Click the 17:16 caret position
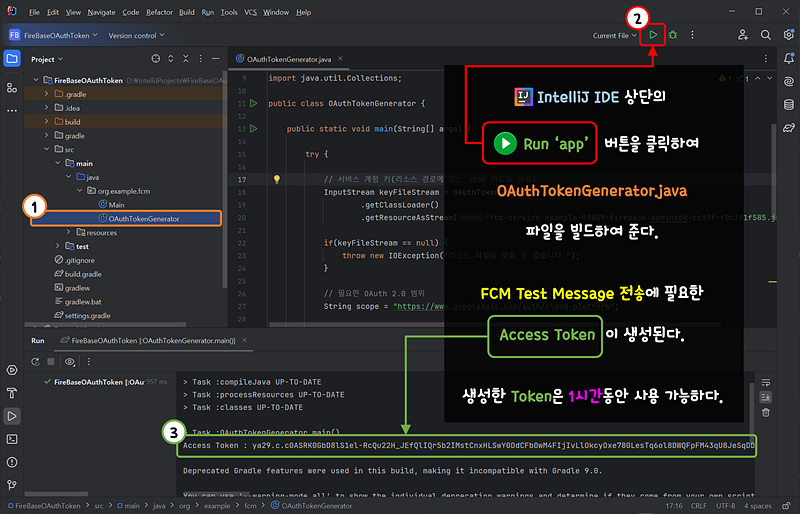This screenshot has height=514, width=800. 674,506
